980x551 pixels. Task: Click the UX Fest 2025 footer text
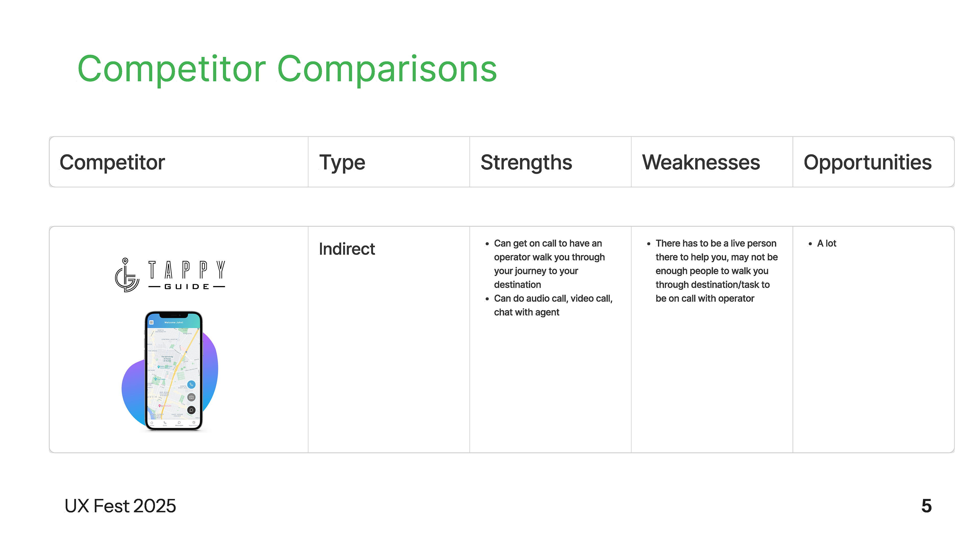(x=120, y=506)
